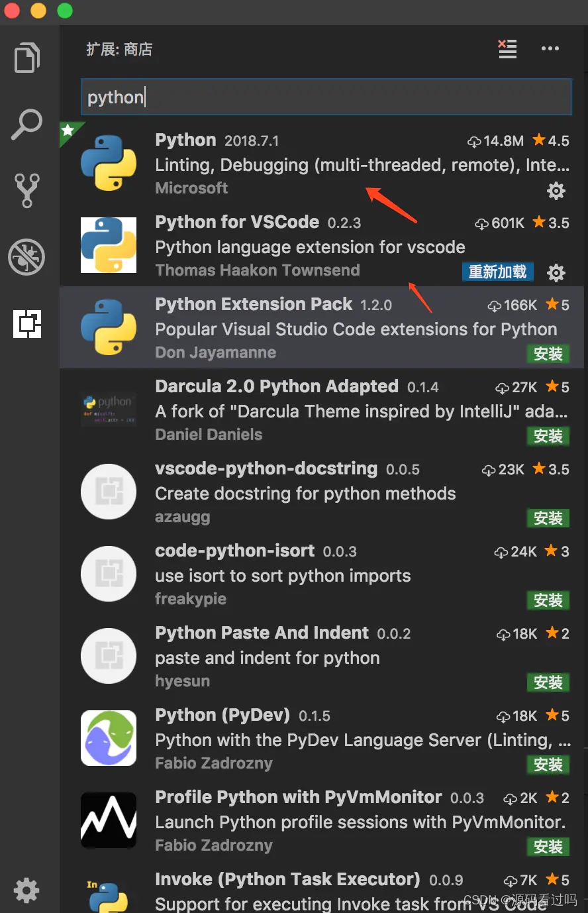This screenshot has height=913, width=588.
Task: Click vscode-python-docstring placeholder icon
Action: [x=109, y=492]
